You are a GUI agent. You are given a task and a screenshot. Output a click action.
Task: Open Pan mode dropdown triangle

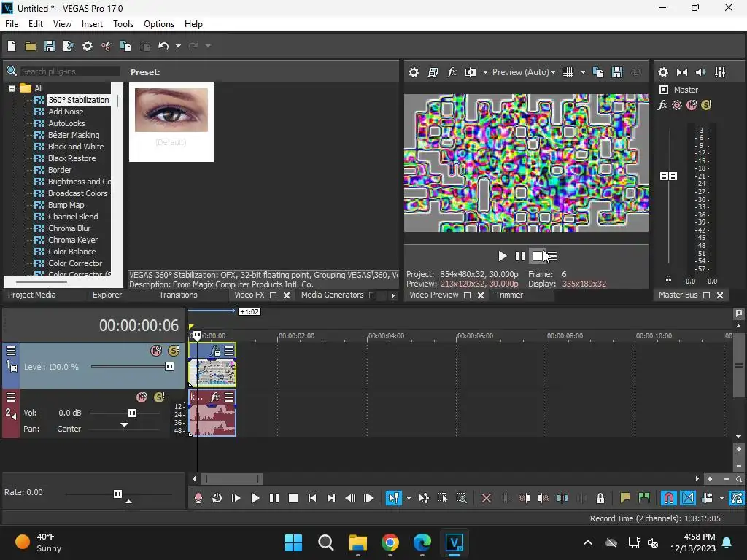point(124,425)
